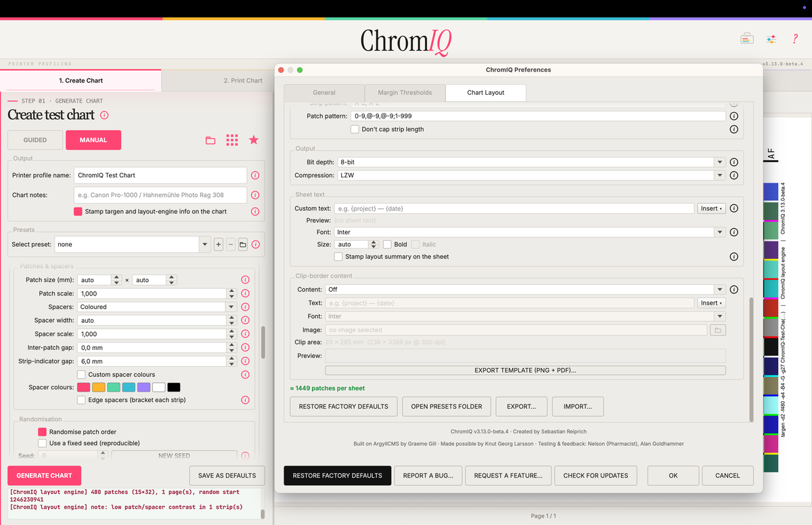Click info icon for Inter-patch gap
This screenshot has width=812, height=525.
point(245,348)
